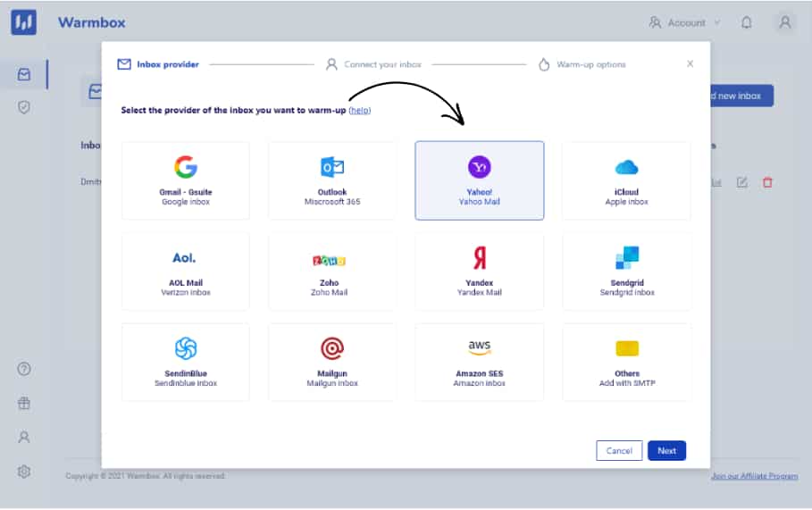Choose the Sendgrid inbox provider
Screen dimensions: 812x510
point(626,272)
